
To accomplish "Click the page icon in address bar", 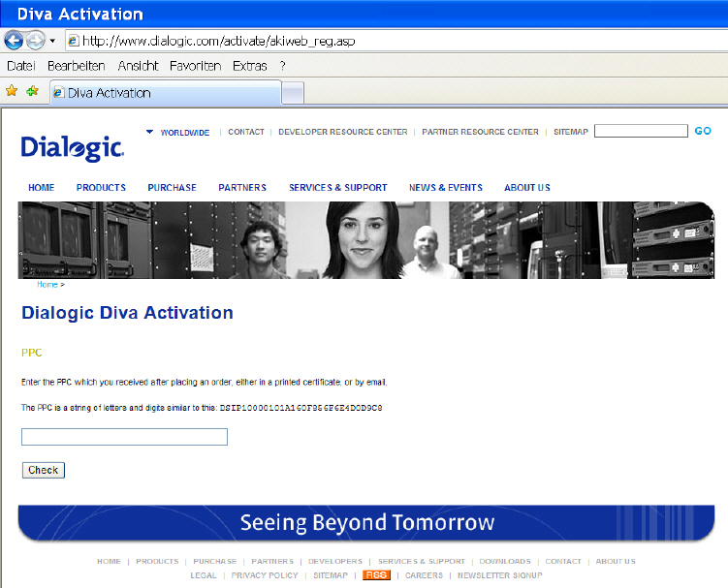I will pos(73,41).
